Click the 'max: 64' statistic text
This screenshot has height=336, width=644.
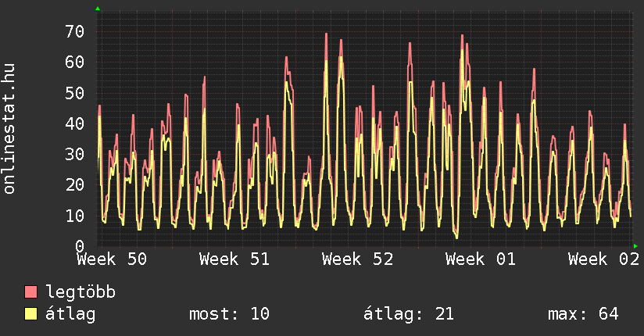coord(583,314)
